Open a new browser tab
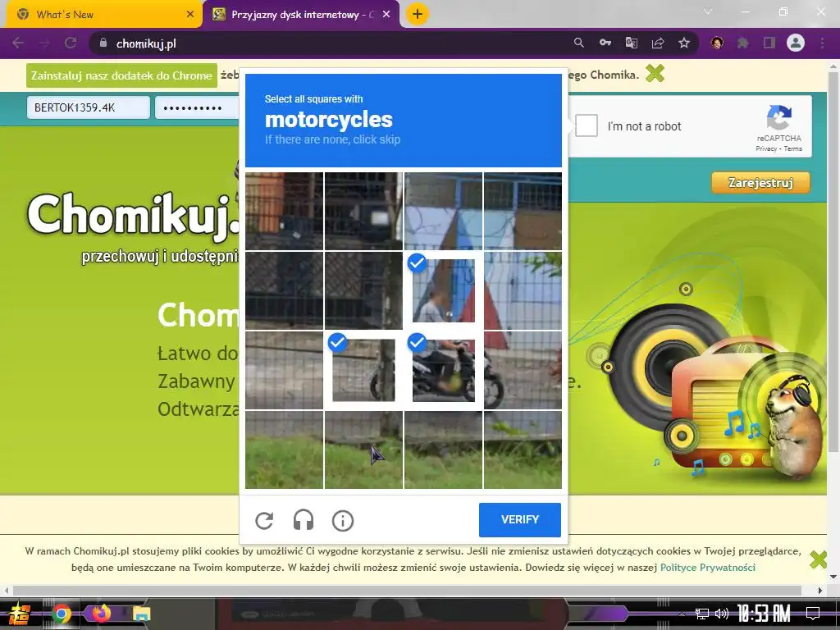 pyautogui.click(x=418, y=15)
